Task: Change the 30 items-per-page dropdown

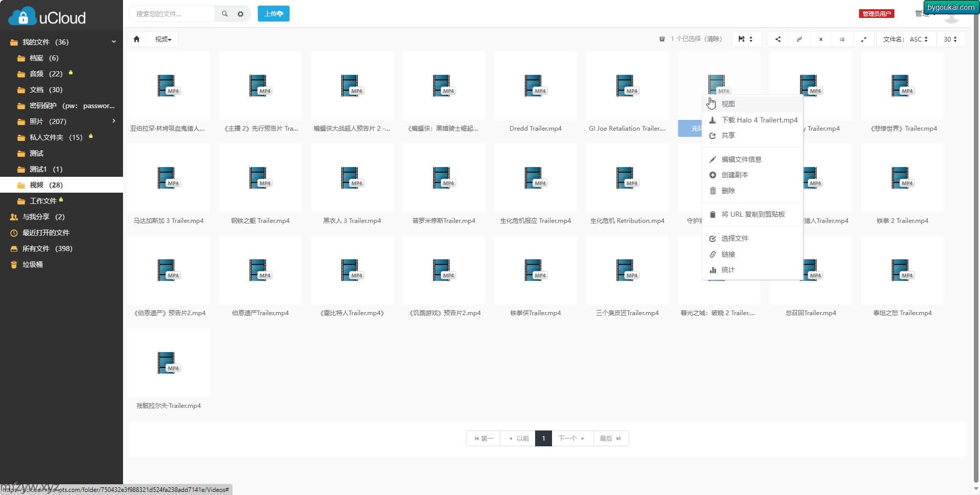Action: 950,39
